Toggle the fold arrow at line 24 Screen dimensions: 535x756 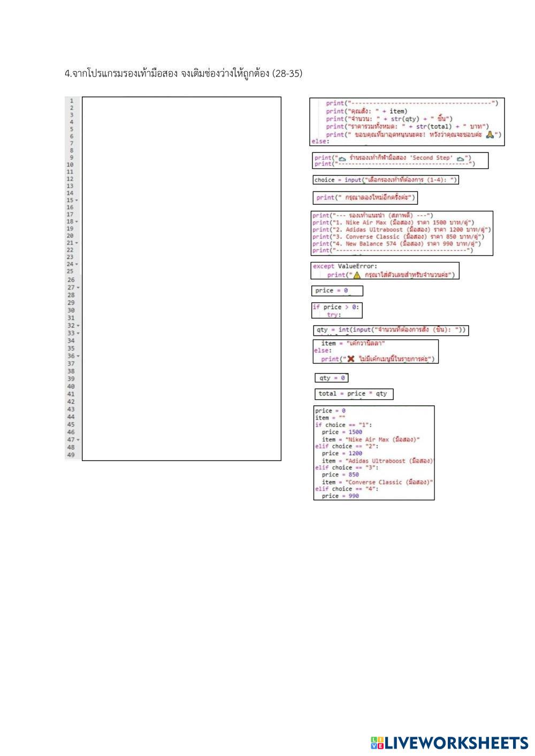click(x=77, y=264)
